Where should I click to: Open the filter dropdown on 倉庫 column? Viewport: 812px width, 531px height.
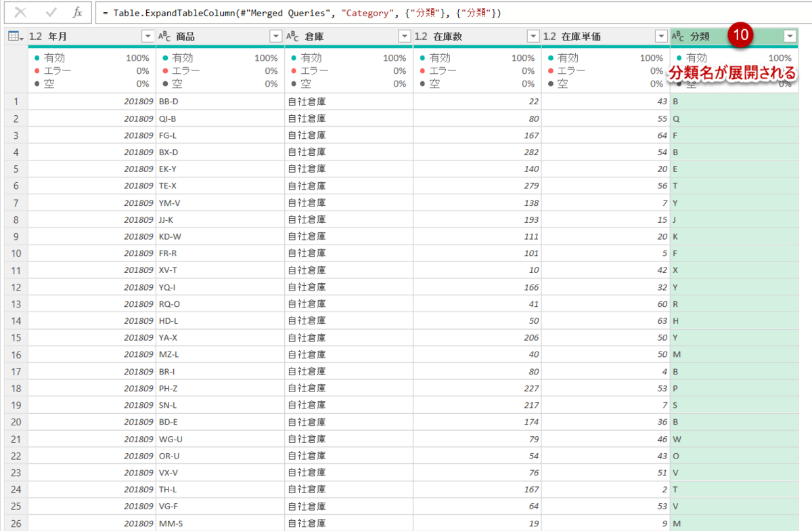point(406,35)
